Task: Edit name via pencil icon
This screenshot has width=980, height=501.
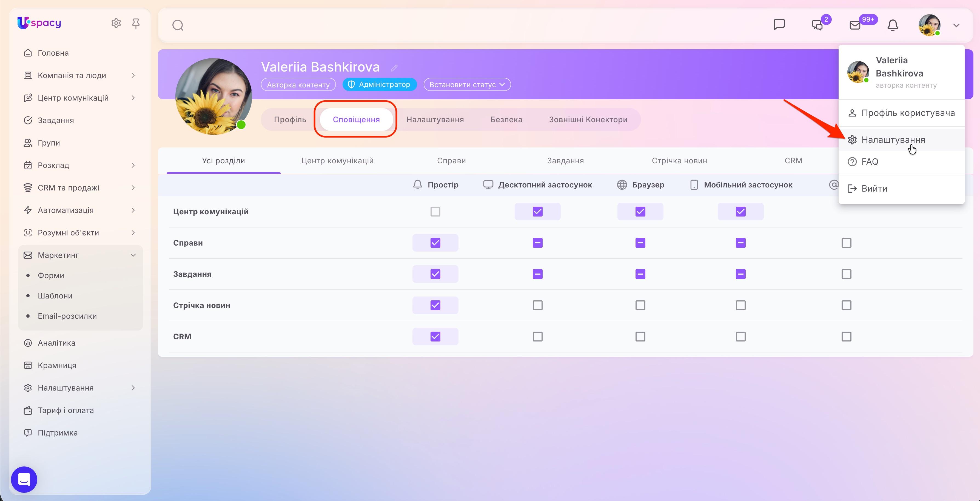Action: tap(394, 68)
